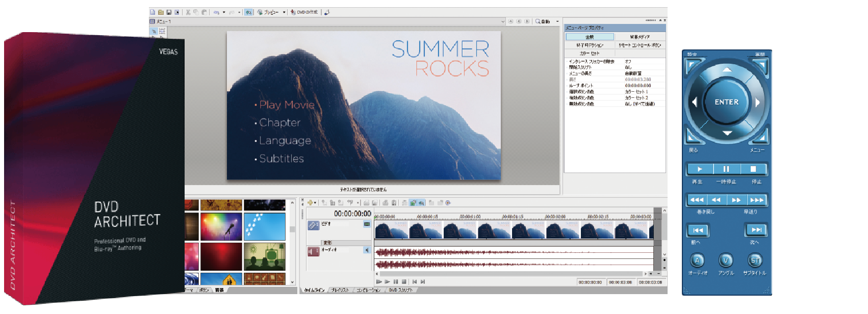Screen dimensions: 868x314
Task: Click the カラー セット 1 property value
Action: (636, 92)
